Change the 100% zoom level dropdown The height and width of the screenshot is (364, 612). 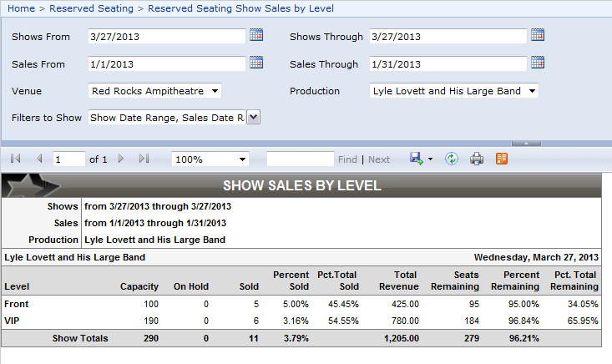(210, 159)
